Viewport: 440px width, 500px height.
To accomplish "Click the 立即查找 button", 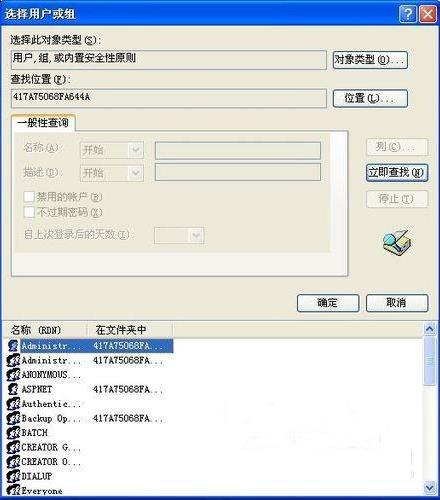I will click(397, 172).
